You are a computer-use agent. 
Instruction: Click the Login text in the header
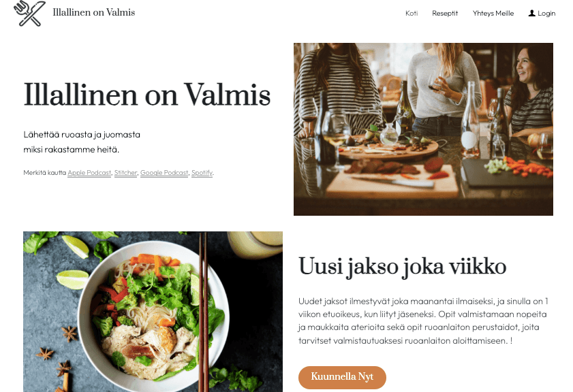coord(546,13)
